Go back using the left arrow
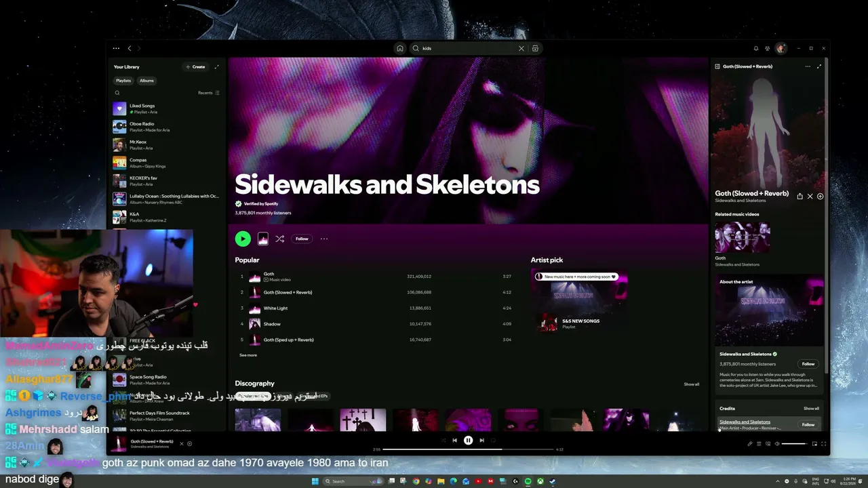Image resolution: width=868 pixels, height=488 pixels. pos(130,48)
